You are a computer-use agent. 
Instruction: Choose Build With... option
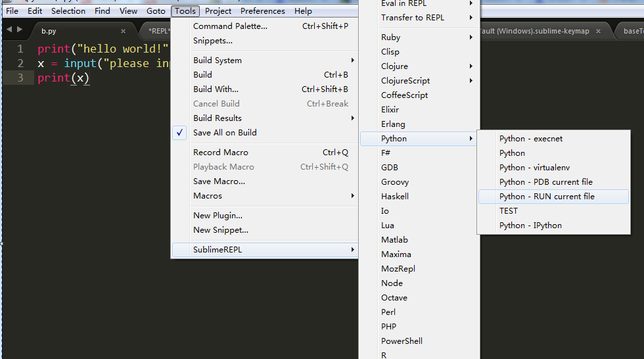(265, 89)
